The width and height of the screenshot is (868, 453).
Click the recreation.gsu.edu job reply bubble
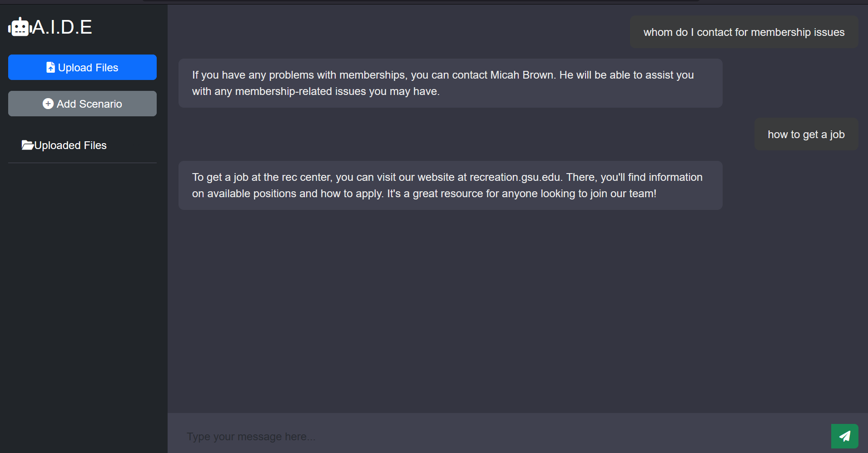450,185
